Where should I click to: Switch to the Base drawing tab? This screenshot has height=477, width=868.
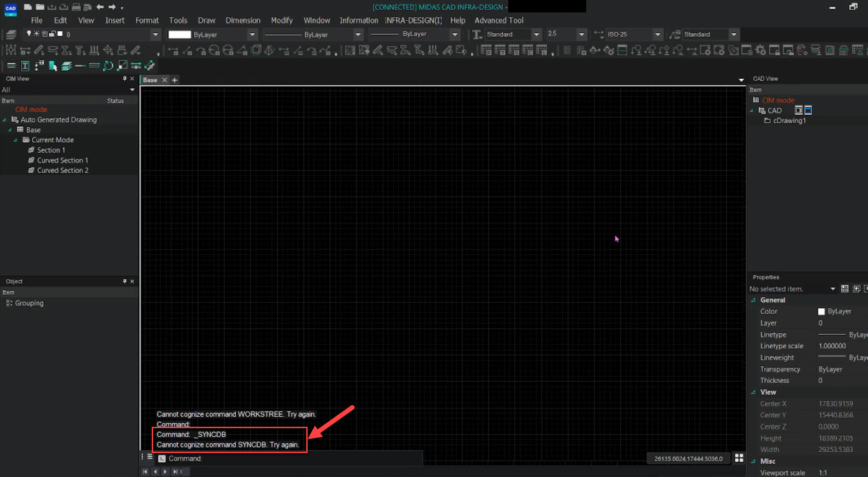point(150,80)
